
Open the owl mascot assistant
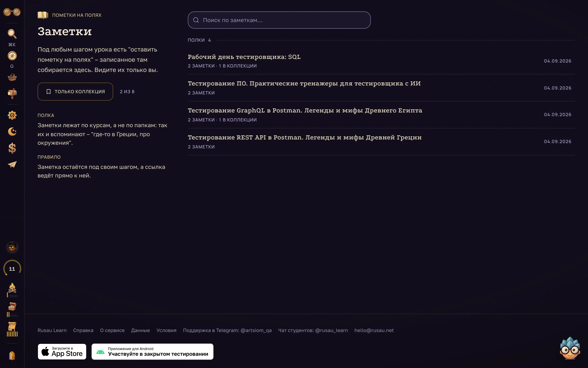click(x=570, y=348)
